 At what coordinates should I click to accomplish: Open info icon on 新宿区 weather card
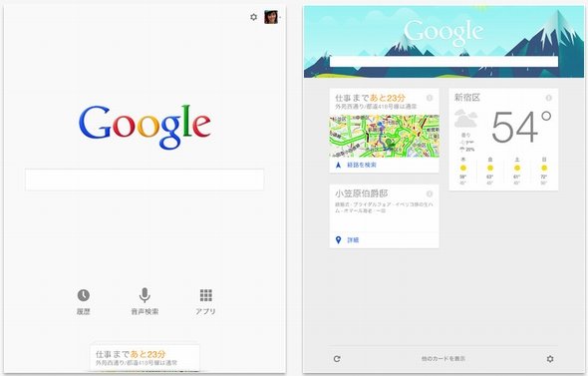[x=548, y=98]
